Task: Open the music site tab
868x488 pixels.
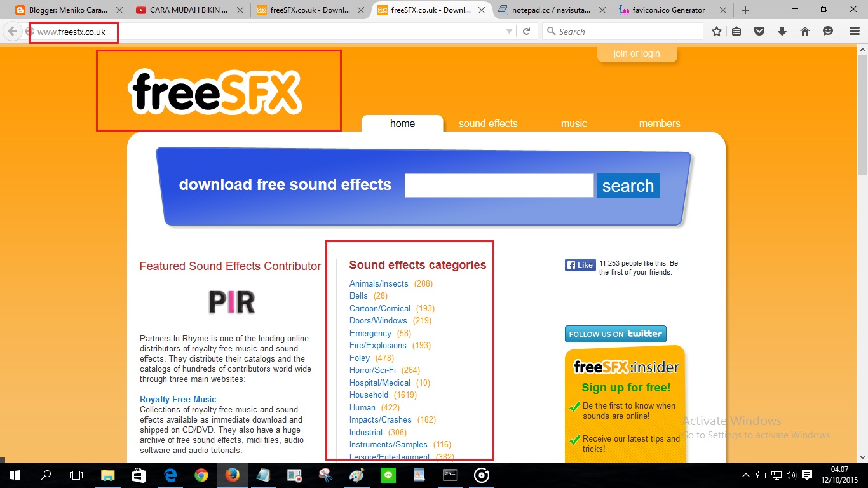Action: tap(574, 123)
